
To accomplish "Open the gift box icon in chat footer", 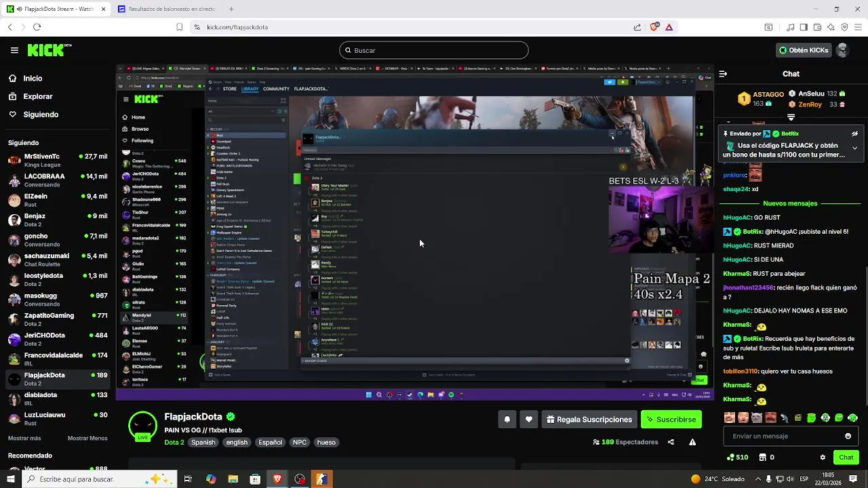I will [x=767, y=457].
